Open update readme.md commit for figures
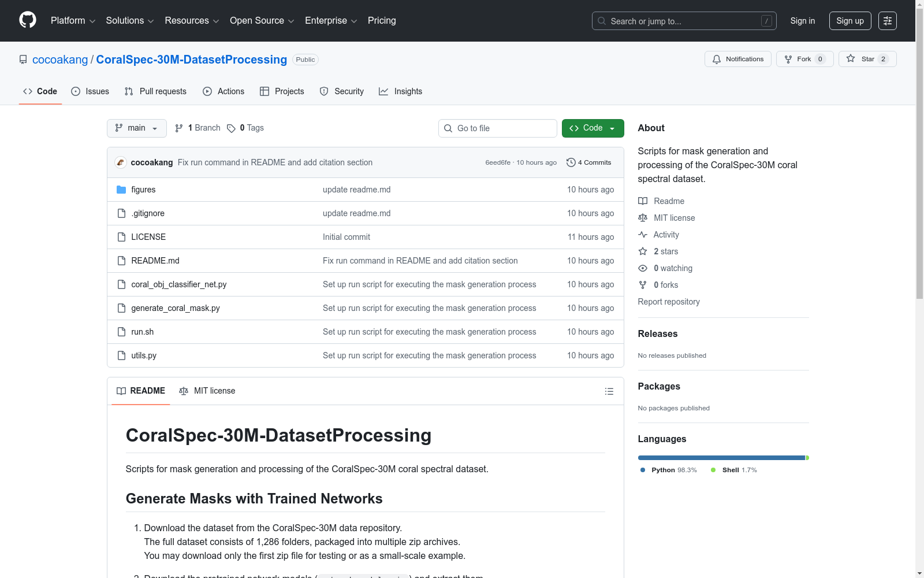 (357, 190)
